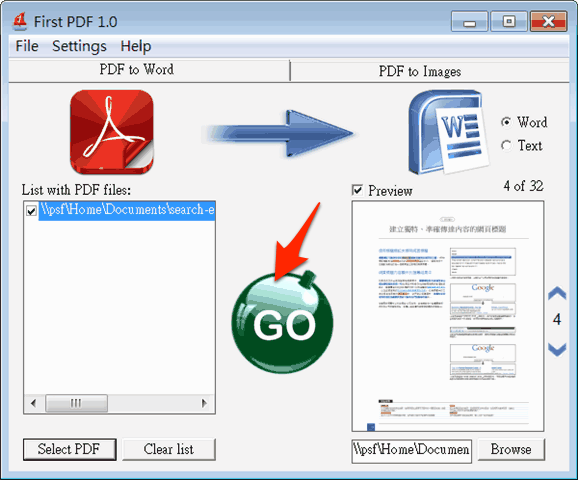Click the Clear list button
Screen dimensions: 578x480
(x=169, y=449)
